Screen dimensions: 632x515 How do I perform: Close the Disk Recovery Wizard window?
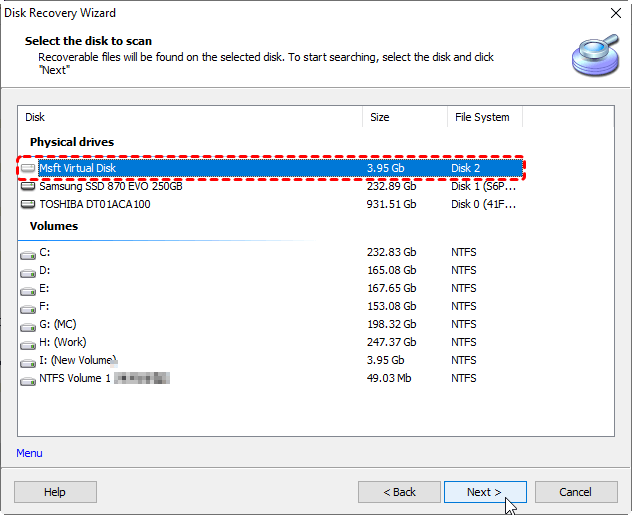[x=612, y=13]
